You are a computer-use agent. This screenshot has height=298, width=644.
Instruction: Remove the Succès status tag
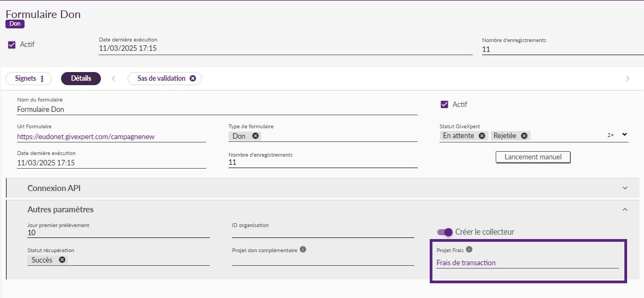coord(62,260)
